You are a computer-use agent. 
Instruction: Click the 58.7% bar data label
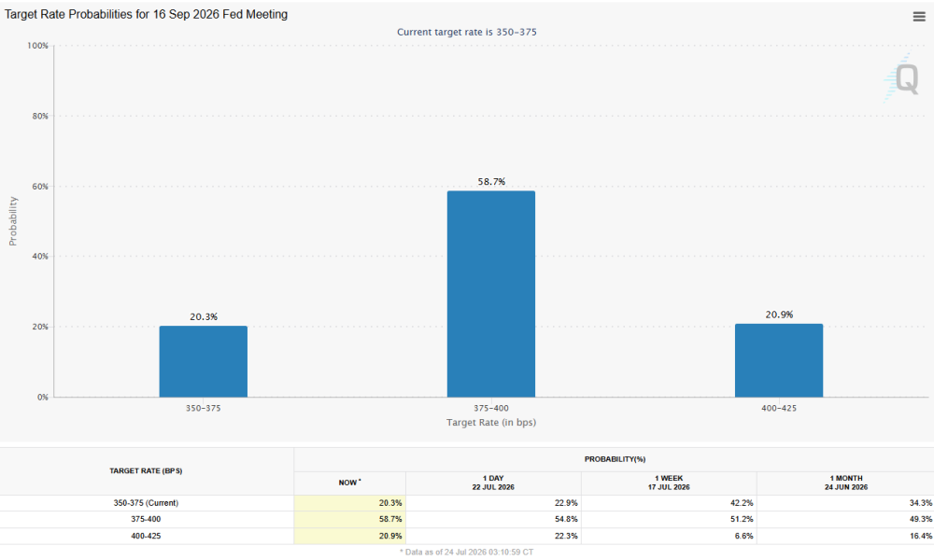pos(491,181)
